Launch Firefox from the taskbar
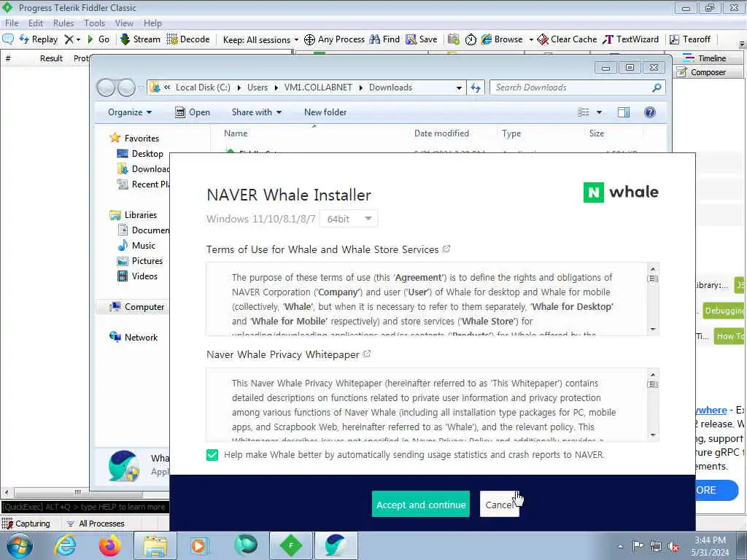Screen dimensions: 747x560 coord(110,545)
